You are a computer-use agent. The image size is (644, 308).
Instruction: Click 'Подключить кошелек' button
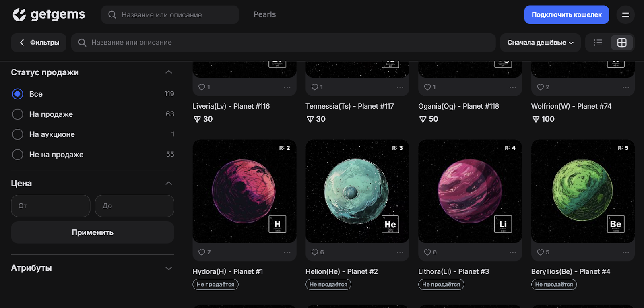(x=566, y=15)
